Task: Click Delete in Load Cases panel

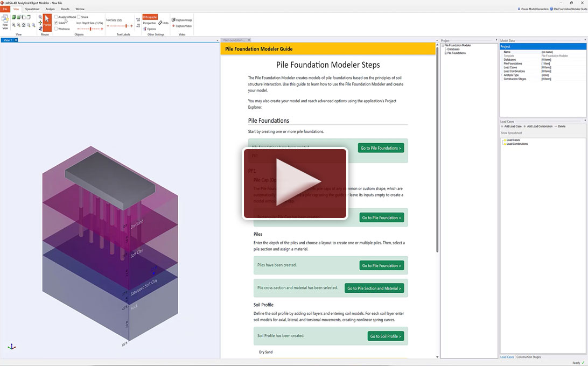Action: [x=560, y=126]
